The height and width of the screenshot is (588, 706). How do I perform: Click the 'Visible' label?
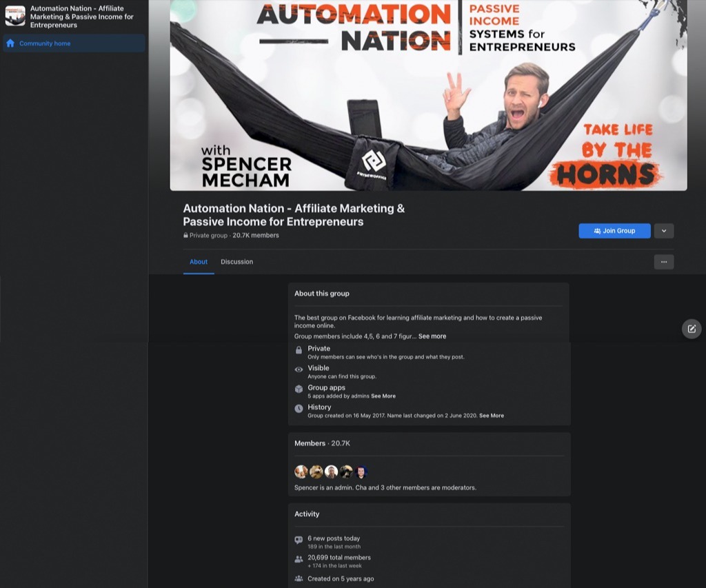click(319, 368)
